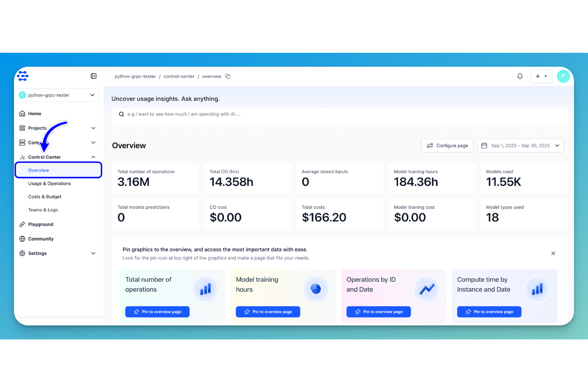The height and width of the screenshot is (392, 588).
Task: Select the Playground pencil icon
Action: click(22, 224)
